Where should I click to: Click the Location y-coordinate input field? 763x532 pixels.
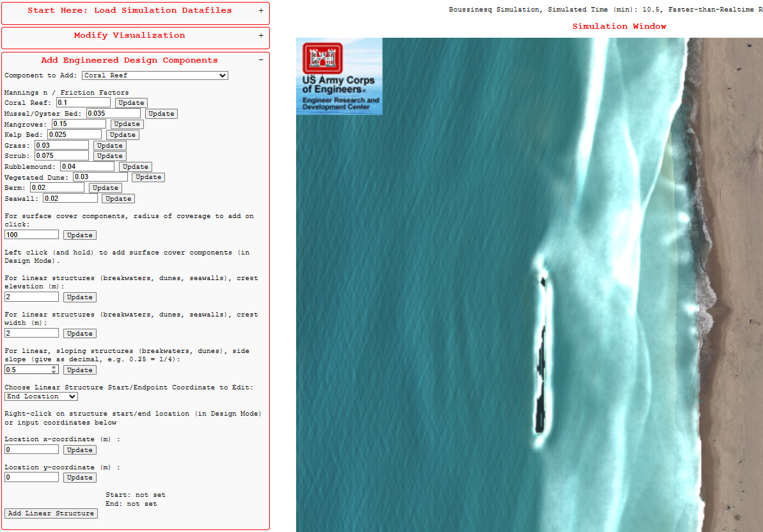31,478
